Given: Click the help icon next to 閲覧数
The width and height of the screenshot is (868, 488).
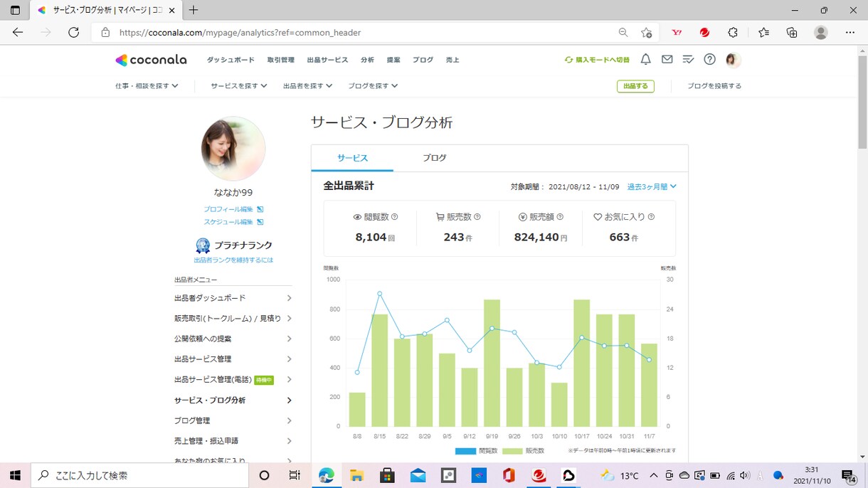Looking at the screenshot, I should coord(395,217).
